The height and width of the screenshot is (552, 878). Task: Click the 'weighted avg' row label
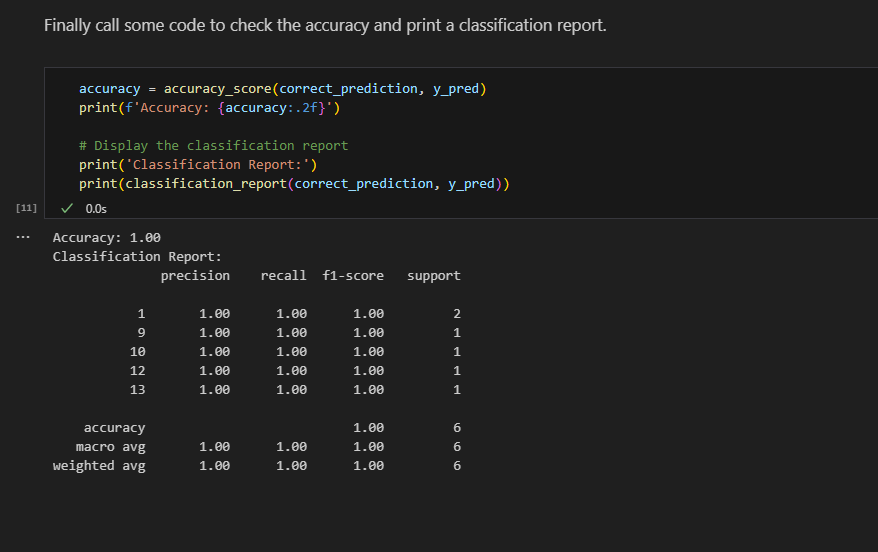click(99, 466)
